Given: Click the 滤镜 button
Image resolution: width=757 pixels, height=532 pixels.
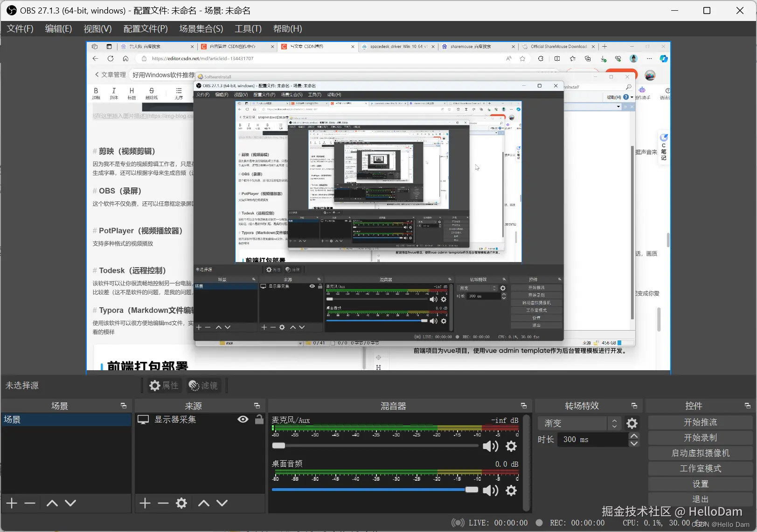Looking at the screenshot, I should (203, 386).
